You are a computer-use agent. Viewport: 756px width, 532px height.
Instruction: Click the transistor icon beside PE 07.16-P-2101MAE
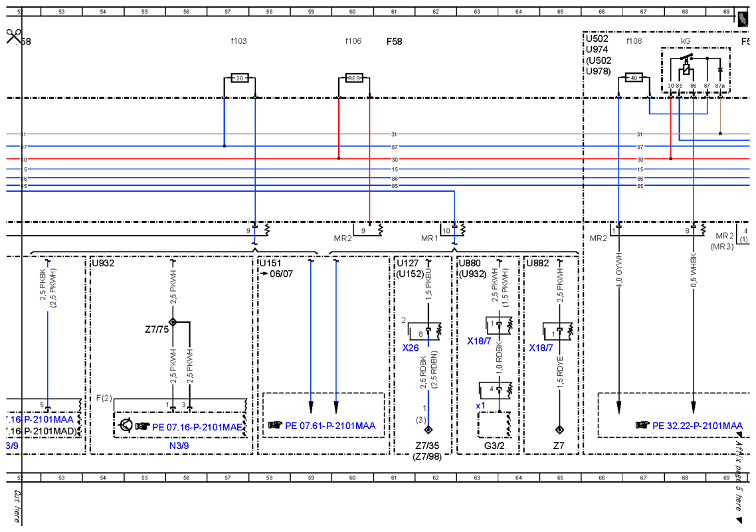pyautogui.click(x=126, y=426)
